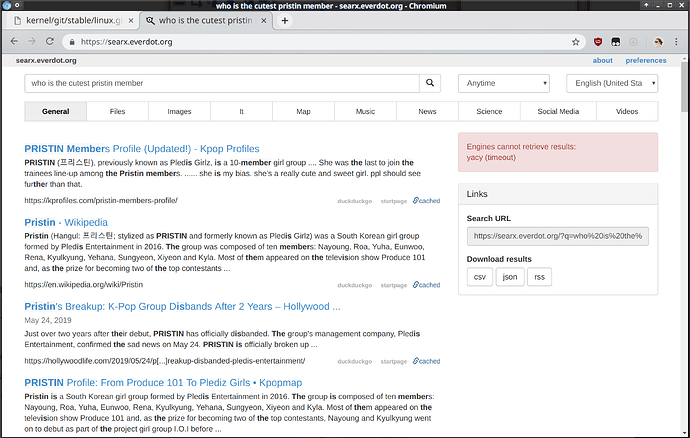Click the kprofiles.com result URL text

[101, 200]
